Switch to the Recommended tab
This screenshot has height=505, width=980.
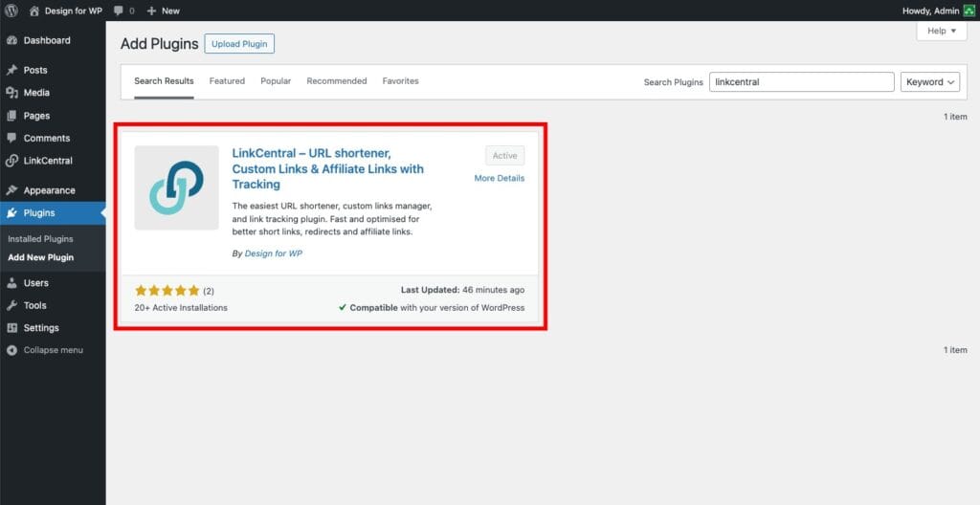tap(336, 81)
